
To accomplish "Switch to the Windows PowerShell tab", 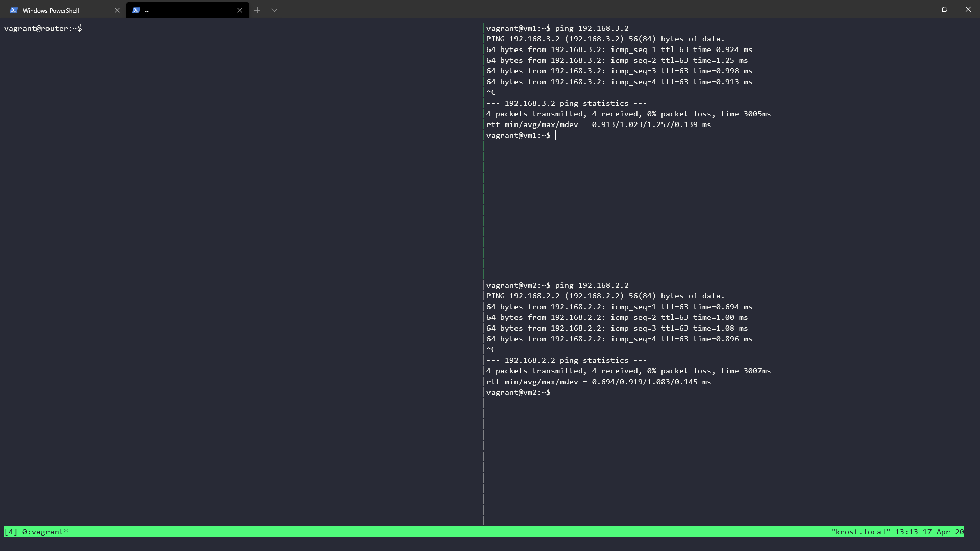I will tap(63, 10).
